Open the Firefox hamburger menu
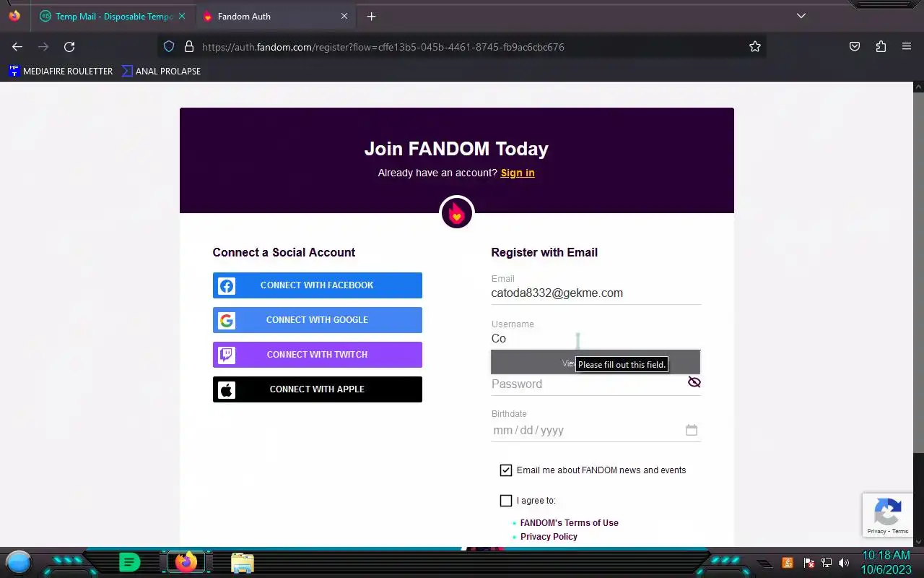This screenshot has width=924, height=578. click(907, 46)
